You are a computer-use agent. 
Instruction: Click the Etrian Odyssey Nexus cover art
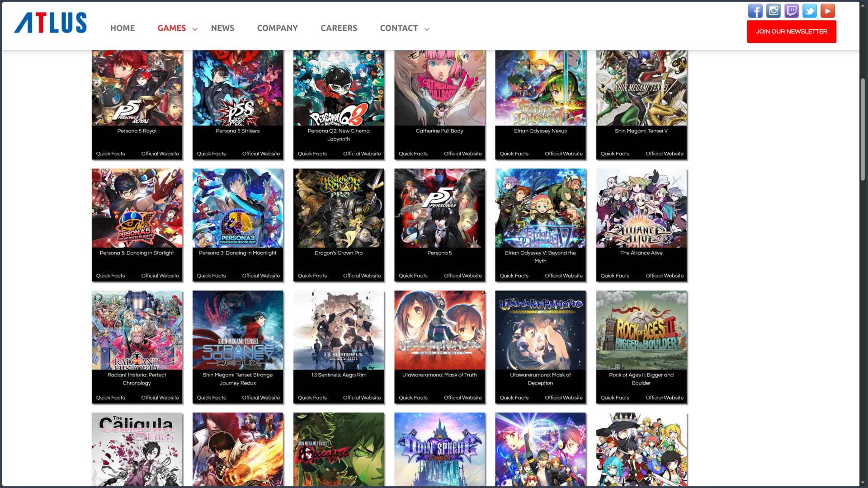[x=540, y=88]
